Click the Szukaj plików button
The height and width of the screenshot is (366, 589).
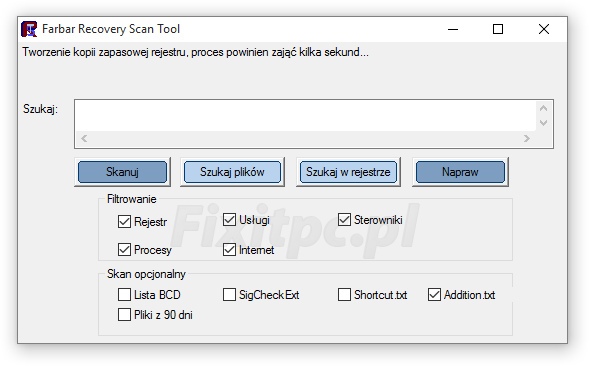coord(232,172)
